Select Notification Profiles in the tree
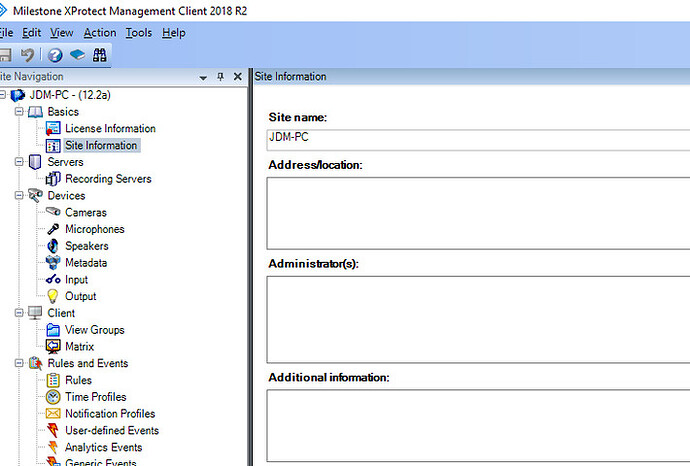 point(110,414)
